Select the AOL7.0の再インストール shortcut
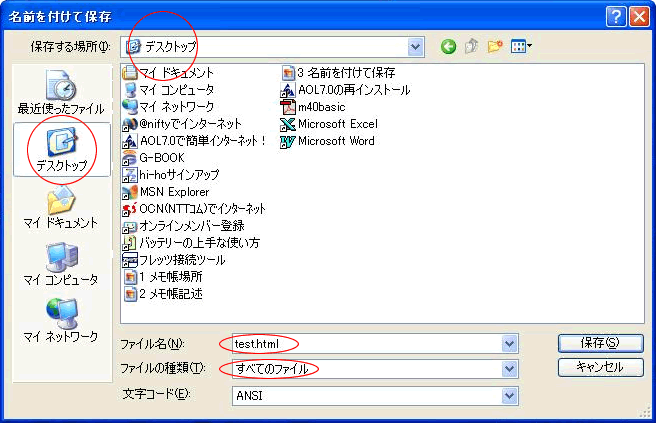This screenshot has width=656, height=423. [x=346, y=90]
